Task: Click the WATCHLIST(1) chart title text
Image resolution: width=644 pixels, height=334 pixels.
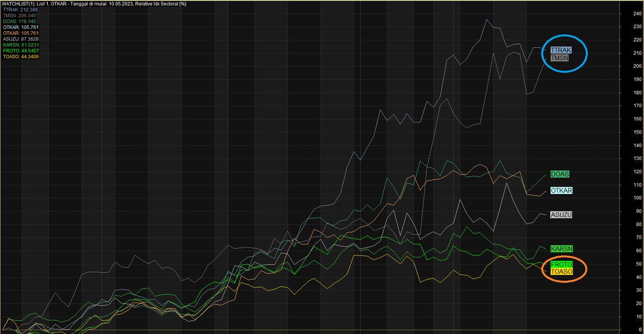Action: pos(94,4)
